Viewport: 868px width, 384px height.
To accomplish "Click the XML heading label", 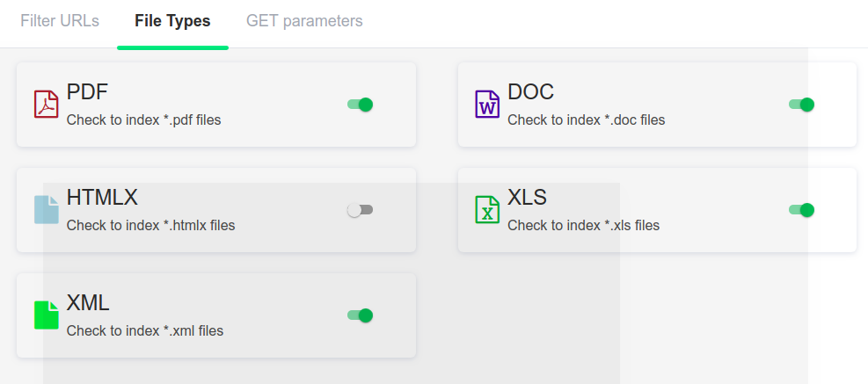I will pos(88,303).
